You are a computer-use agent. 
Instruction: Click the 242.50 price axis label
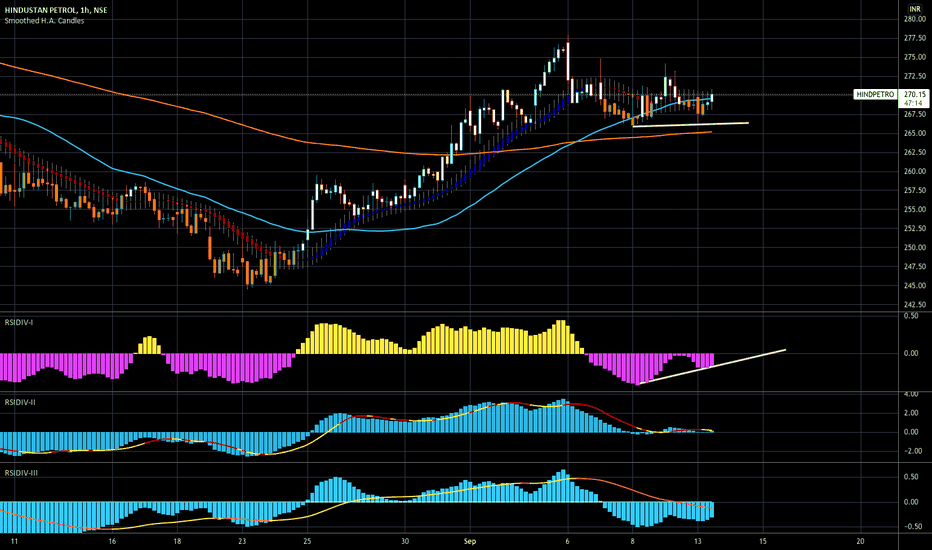[915, 304]
